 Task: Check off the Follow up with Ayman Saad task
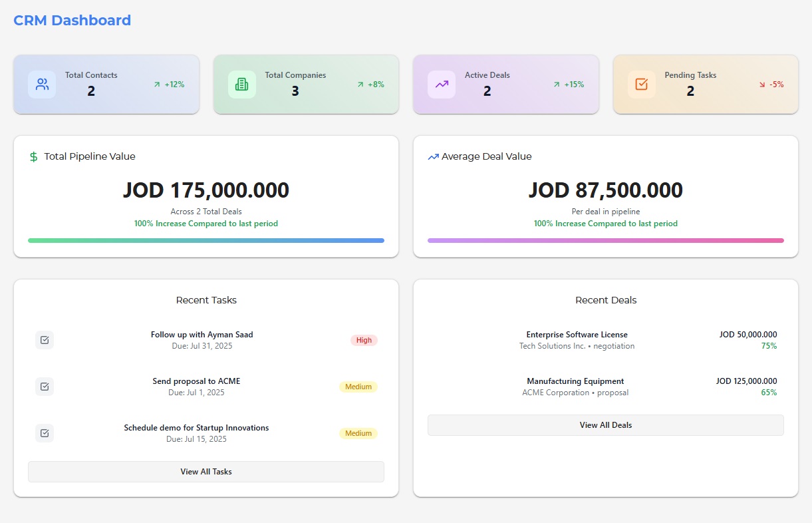click(44, 339)
